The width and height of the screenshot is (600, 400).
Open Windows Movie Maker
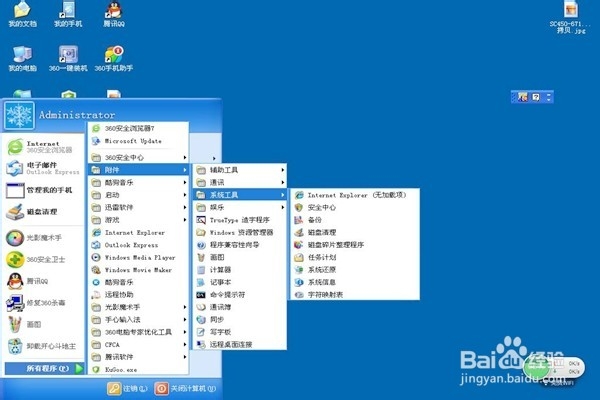pos(139,270)
